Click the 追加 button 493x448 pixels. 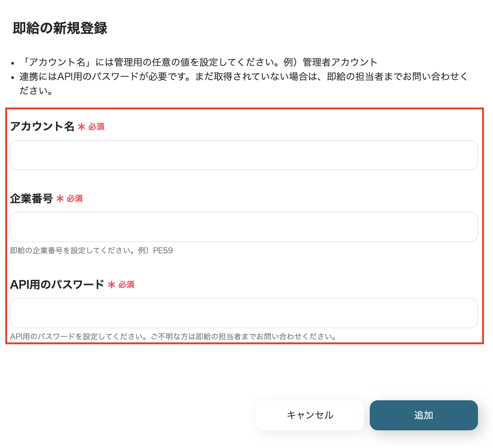click(x=424, y=415)
